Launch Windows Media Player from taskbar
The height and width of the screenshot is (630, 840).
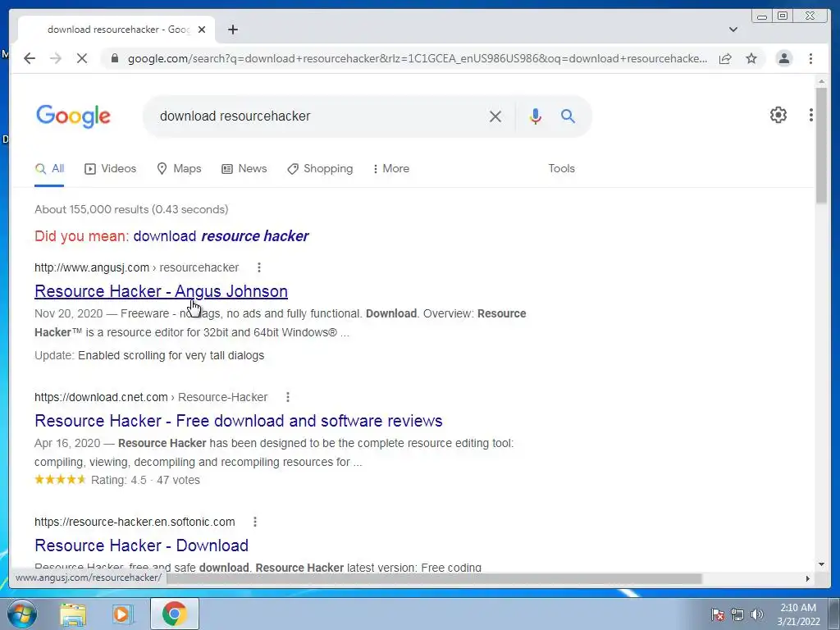point(122,614)
